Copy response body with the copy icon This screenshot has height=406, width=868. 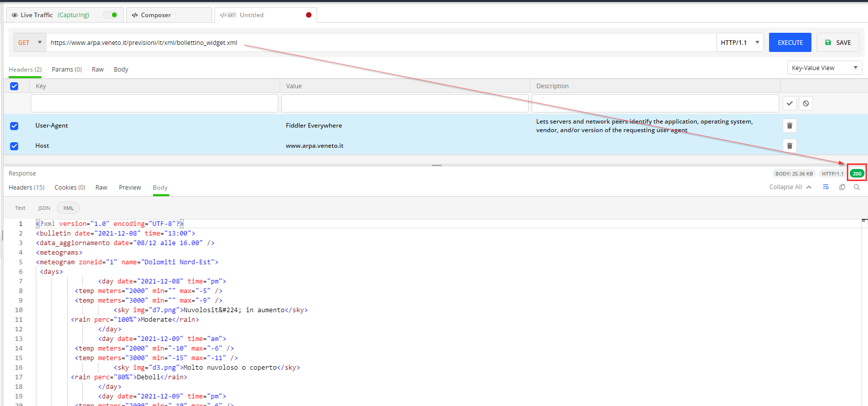[842, 187]
